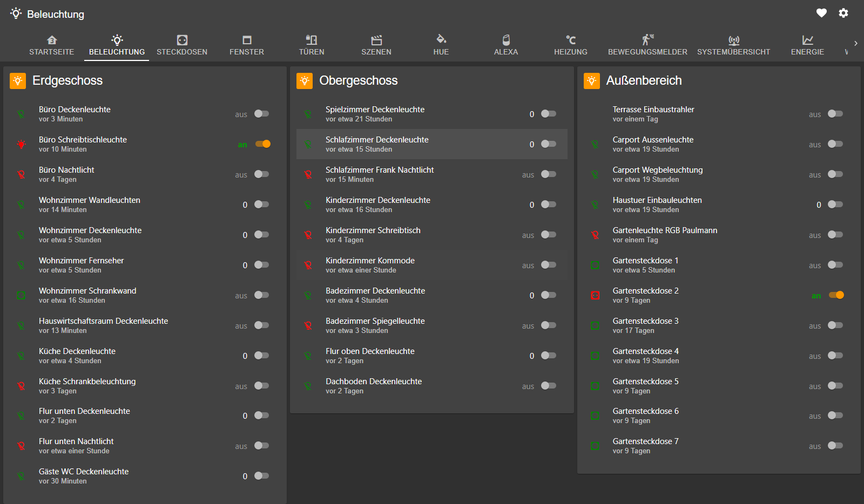Open the Bewegungsmelder tab
The height and width of the screenshot is (504, 864).
[x=647, y=45]
